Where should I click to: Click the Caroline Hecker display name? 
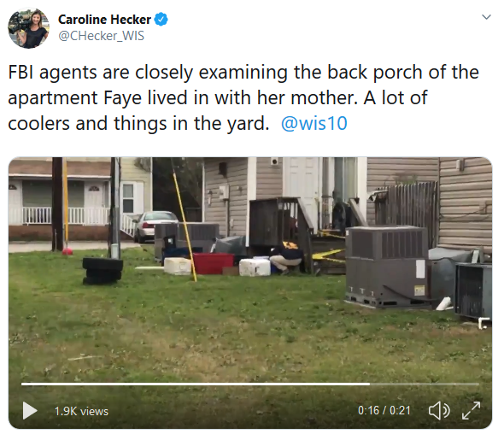104,20
